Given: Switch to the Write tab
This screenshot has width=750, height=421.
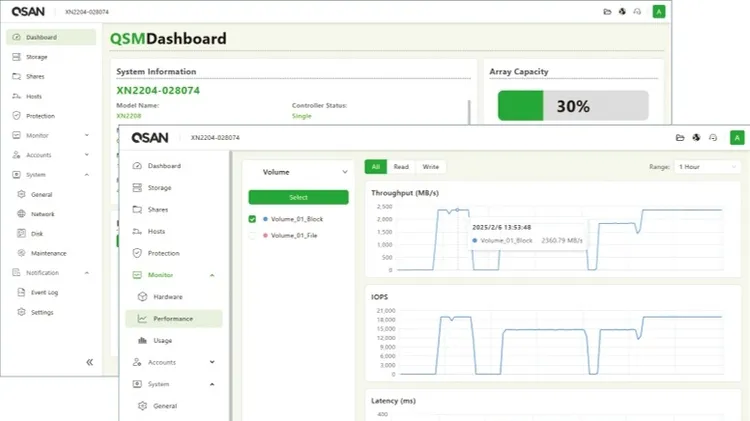Looking at the screenshot, I should point(430,166).
